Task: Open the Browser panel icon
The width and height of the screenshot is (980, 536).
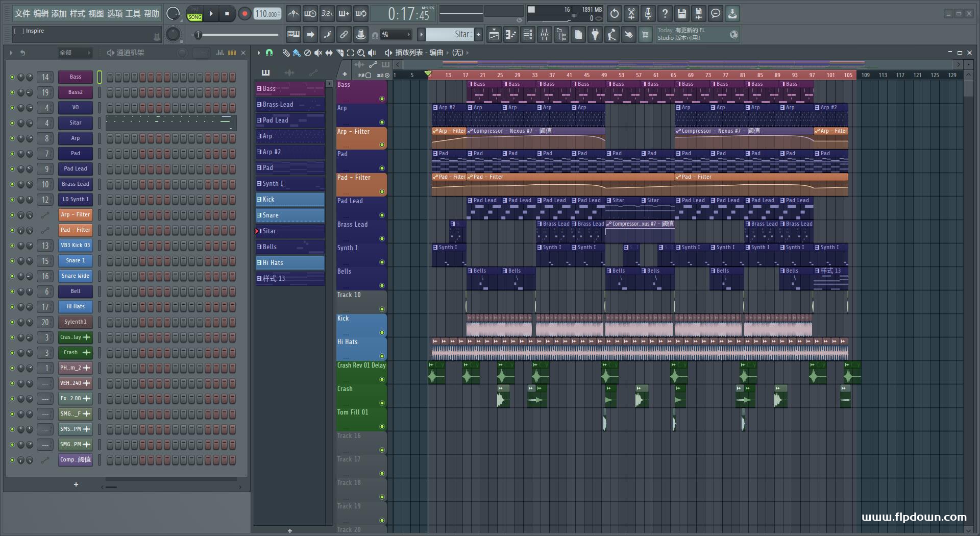Action: point(561,35)
